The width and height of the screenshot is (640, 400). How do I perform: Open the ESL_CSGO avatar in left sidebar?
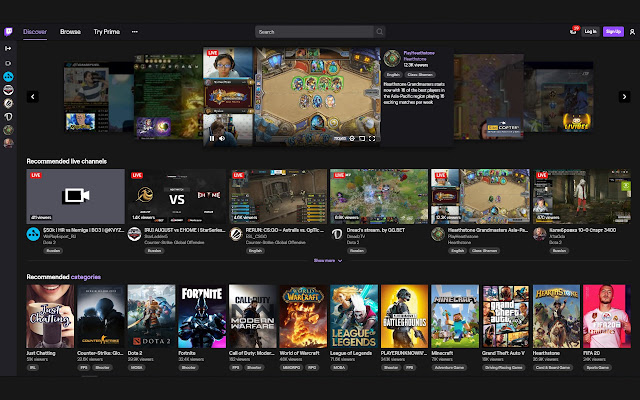click(x=8, y=103)
